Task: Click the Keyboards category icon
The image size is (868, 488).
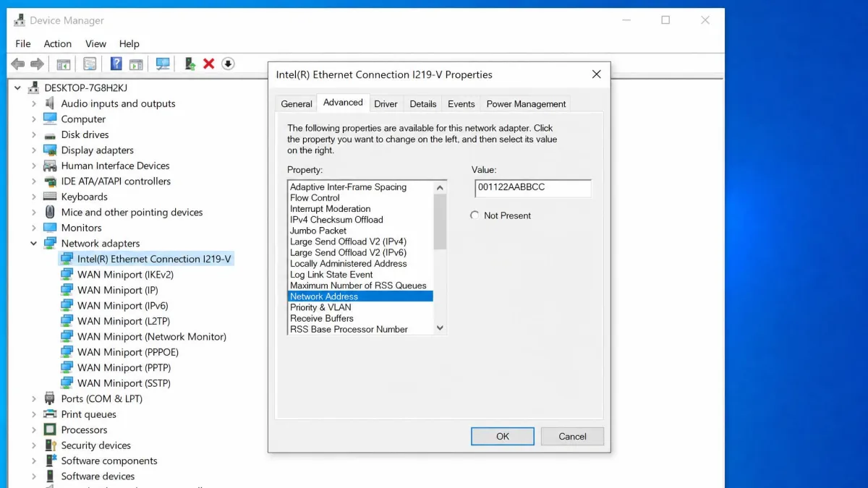Action: (x=50, y=197)
